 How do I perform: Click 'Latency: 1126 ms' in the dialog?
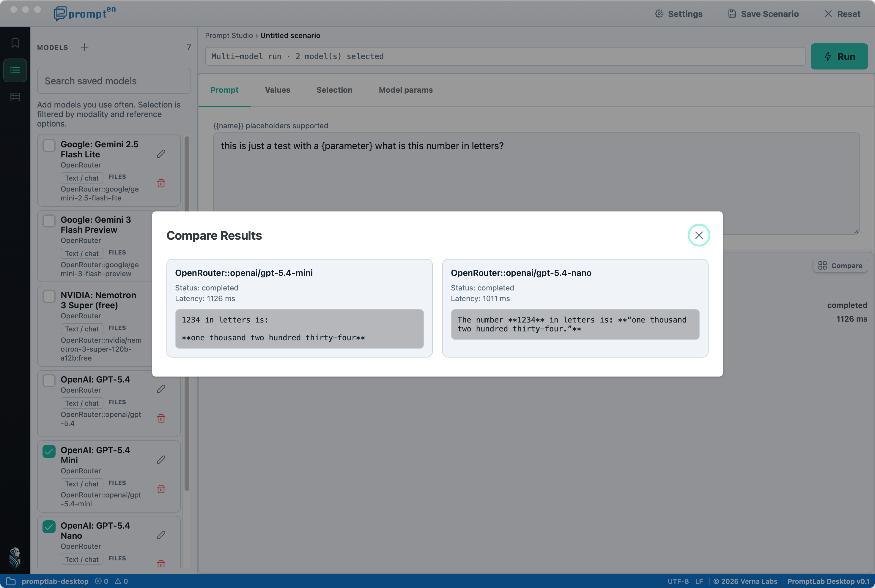coord(205,298)
